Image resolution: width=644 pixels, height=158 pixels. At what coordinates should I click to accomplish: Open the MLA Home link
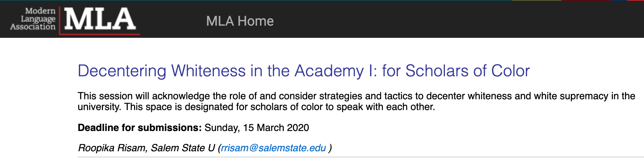point(240,21)
